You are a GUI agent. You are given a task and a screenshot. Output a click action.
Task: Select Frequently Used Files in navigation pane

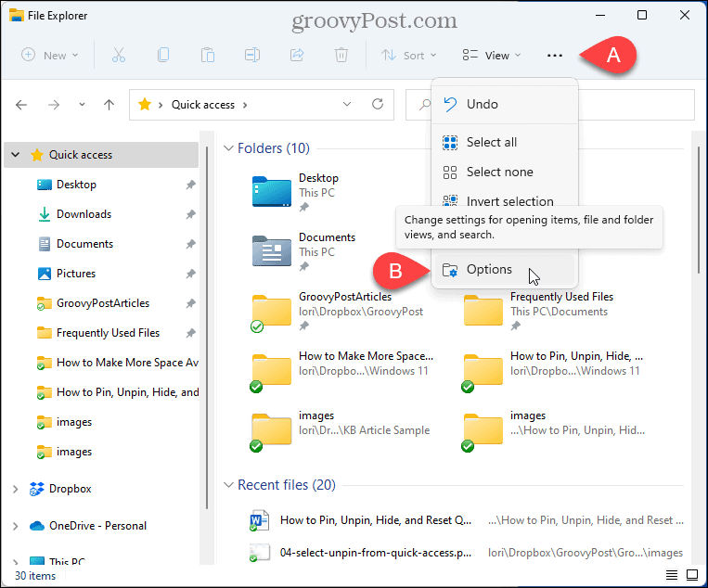(x=108, y=333)
